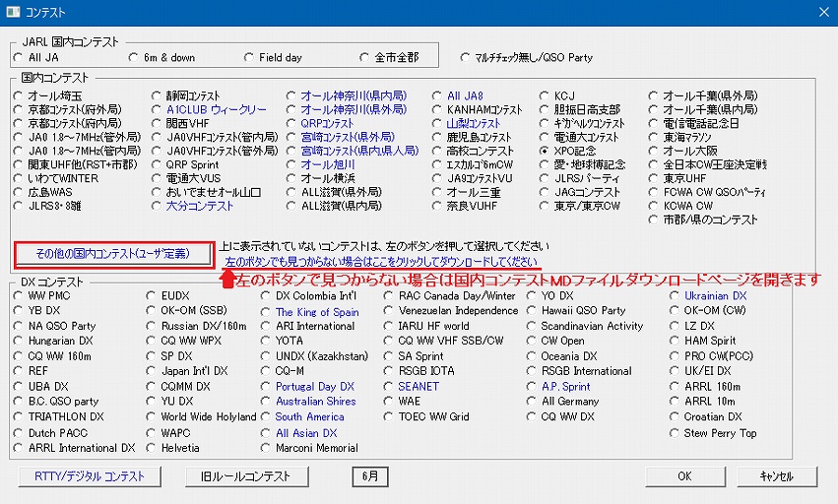This screenshot has height=504, width=838.
Task: Select ARRL International DX radio button
Action: 20,448
